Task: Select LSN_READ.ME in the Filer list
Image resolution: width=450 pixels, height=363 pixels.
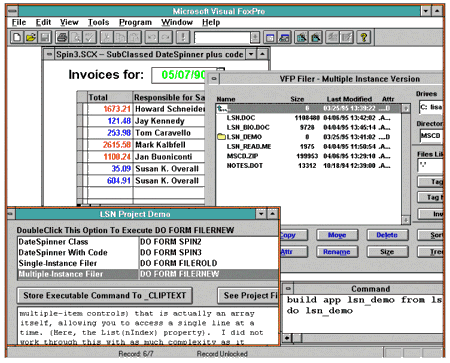Action: 308,146
